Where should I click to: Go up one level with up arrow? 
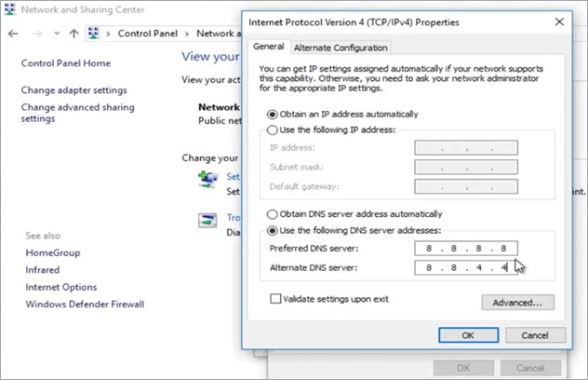73,34
